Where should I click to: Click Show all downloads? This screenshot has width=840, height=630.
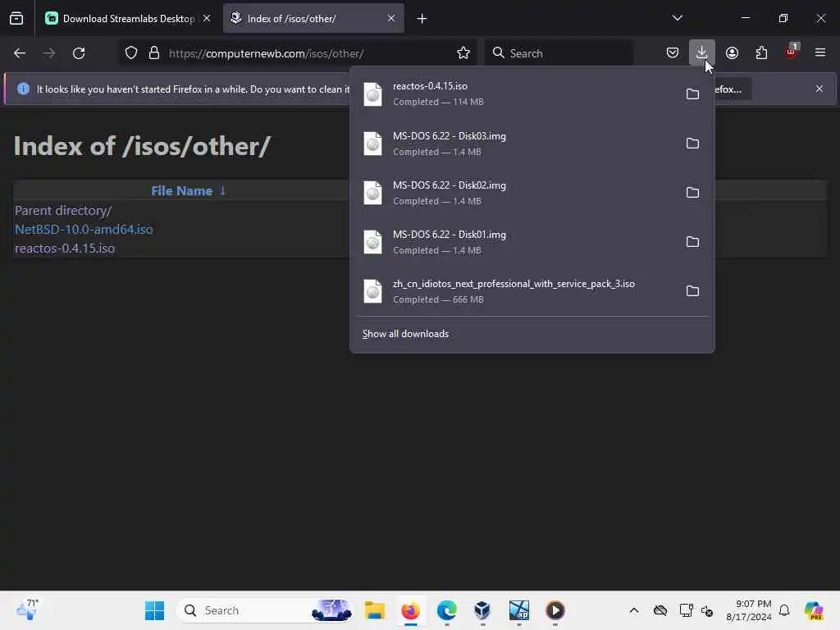pos(405,335)
